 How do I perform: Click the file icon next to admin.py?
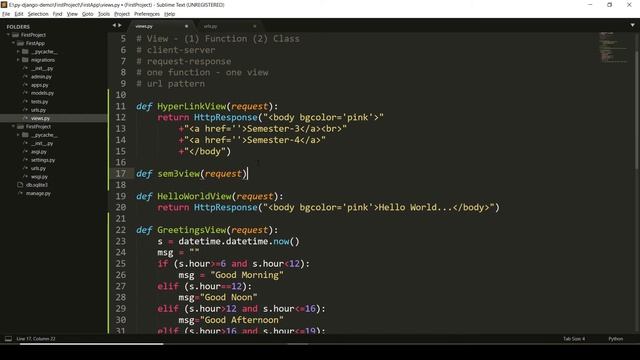pyautogui.click(x=25, y=77)
